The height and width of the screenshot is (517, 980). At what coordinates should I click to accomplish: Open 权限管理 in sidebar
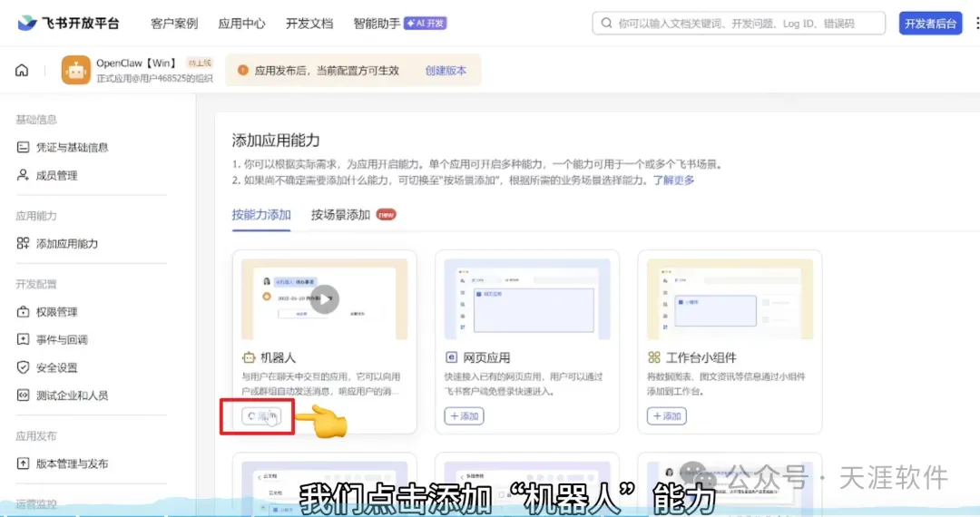[x=56, y=312]
